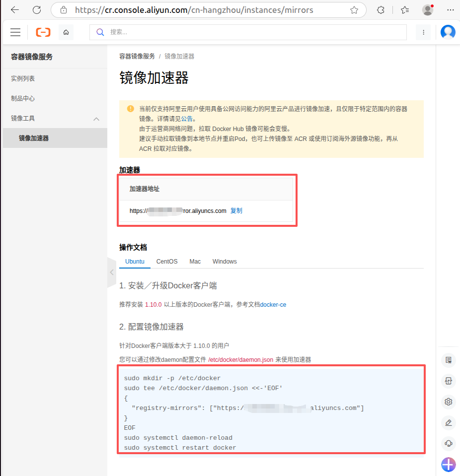Open the docker-ce documentation link

pos(273,304)
